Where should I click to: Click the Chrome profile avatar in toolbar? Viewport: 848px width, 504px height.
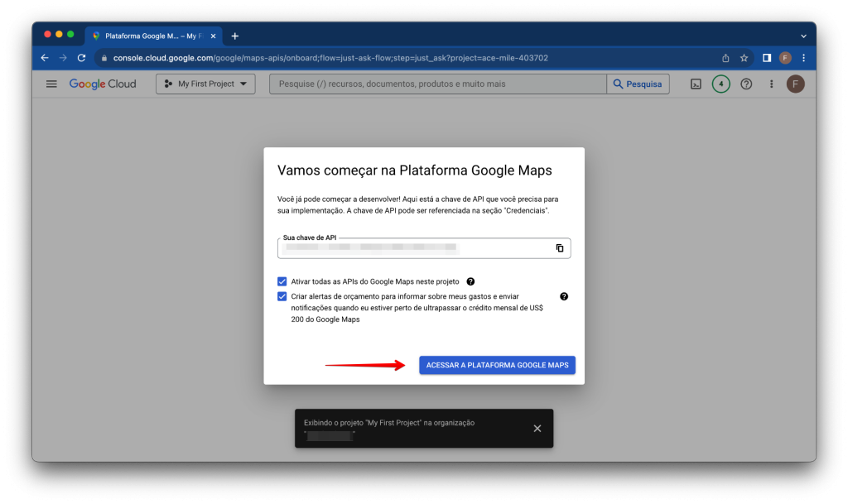tap(785, 58)
